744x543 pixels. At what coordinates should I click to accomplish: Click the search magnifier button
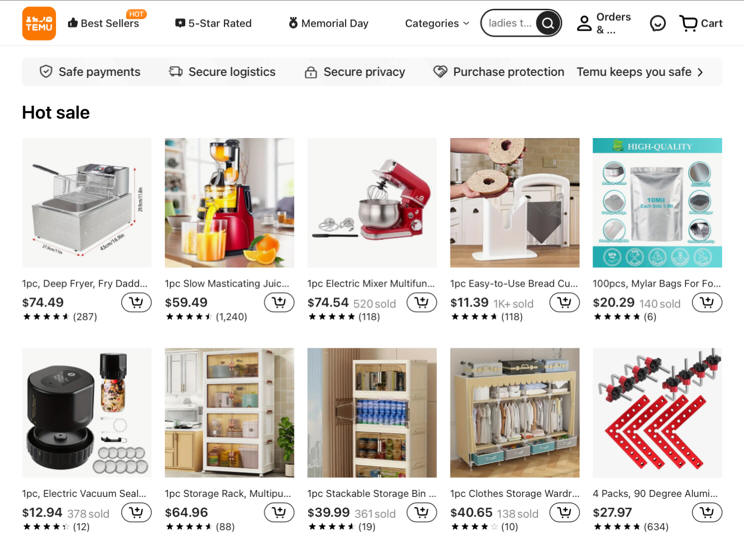[548, 23]
